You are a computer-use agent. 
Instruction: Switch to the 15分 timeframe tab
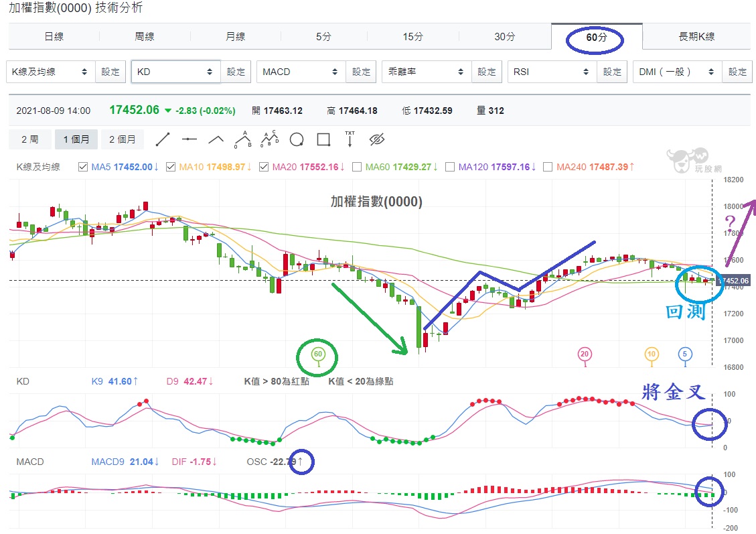click(x=413, y=37)
